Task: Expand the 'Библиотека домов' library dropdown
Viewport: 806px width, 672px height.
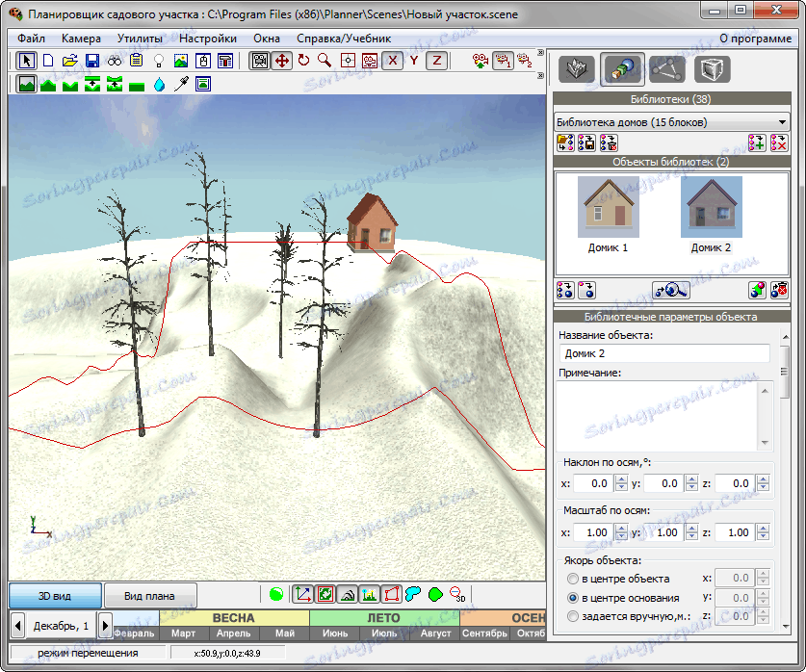Action: [x=782, y=122]
